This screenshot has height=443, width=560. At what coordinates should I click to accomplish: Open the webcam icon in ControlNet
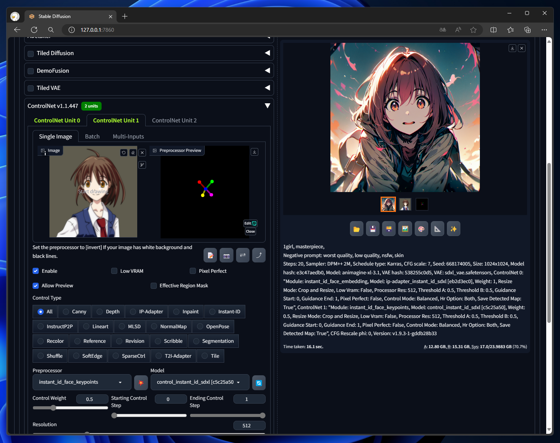(226, 255)
